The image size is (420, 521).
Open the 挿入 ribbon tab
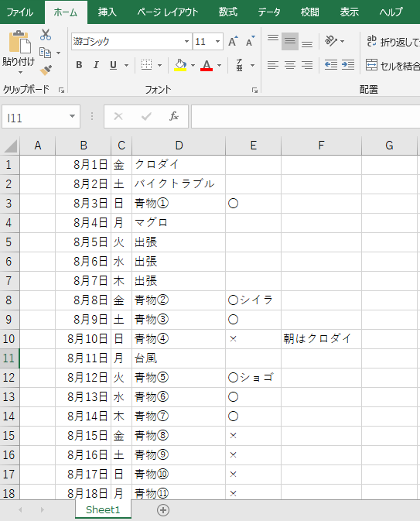coord(108,12)
